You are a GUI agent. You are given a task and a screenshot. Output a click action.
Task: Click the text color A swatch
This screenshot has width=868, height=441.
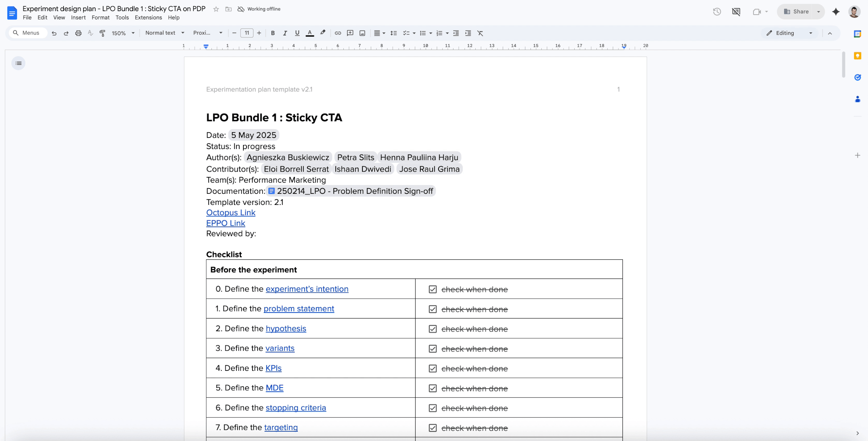(310, 33)
